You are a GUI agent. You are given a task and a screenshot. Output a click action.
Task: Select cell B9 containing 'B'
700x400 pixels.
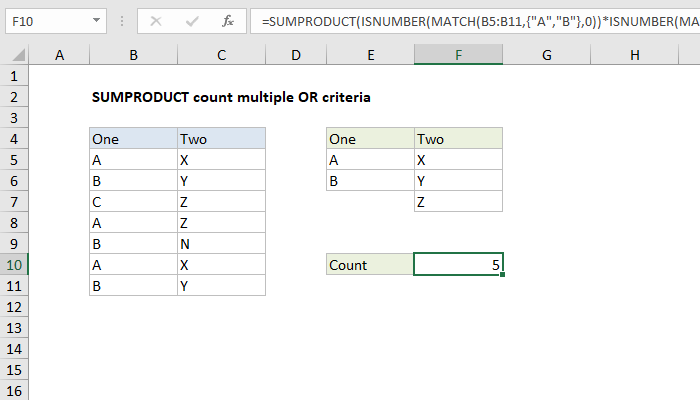tap(133, 244)
